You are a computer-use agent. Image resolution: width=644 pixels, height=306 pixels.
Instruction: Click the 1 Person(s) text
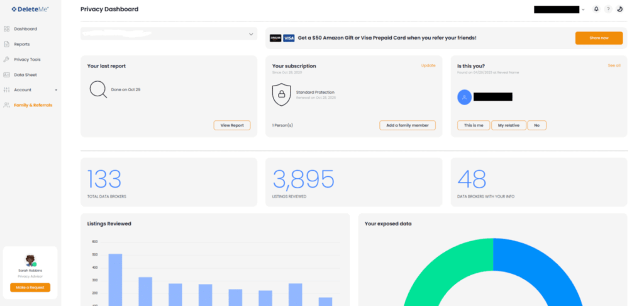[282, 125]
